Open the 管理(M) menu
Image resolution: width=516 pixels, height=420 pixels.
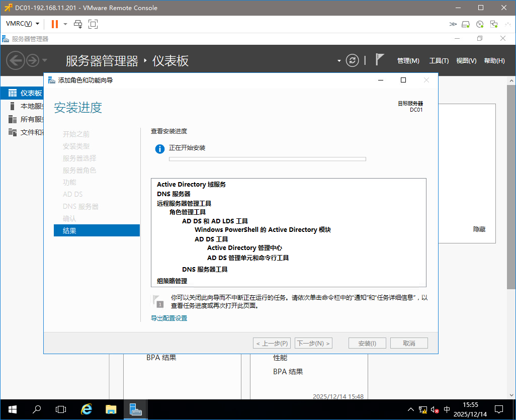408,61
